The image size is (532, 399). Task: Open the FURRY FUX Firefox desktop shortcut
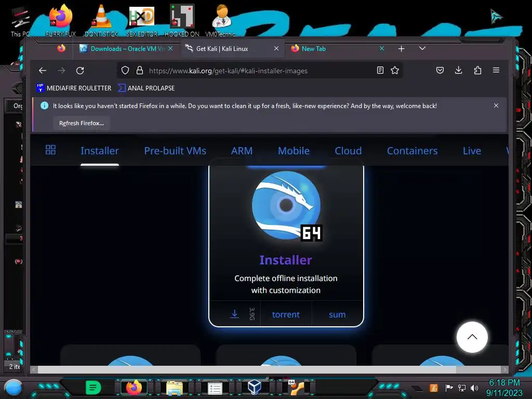click(61, 21)
